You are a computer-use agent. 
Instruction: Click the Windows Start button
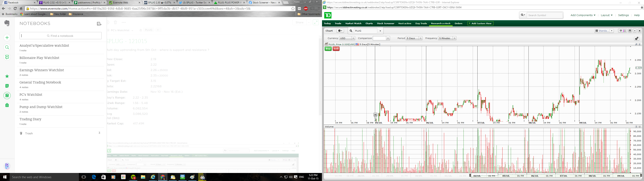pyautogui.click(x=5, y=177)
